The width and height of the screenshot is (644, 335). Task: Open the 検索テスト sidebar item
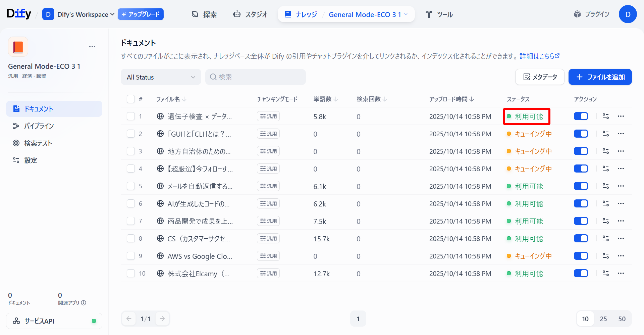pos(38,143)
